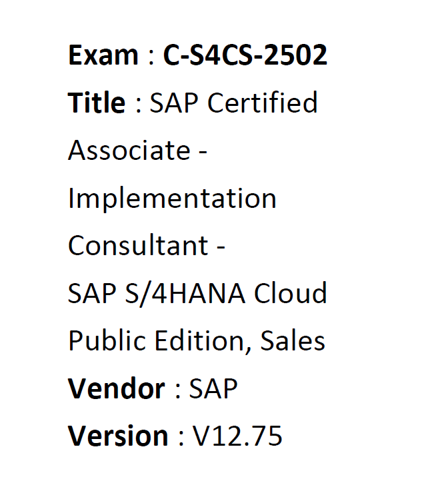Screen dimensions: 448x485
Task: Click the bold Title label
Action: click(x=97, y=102)
